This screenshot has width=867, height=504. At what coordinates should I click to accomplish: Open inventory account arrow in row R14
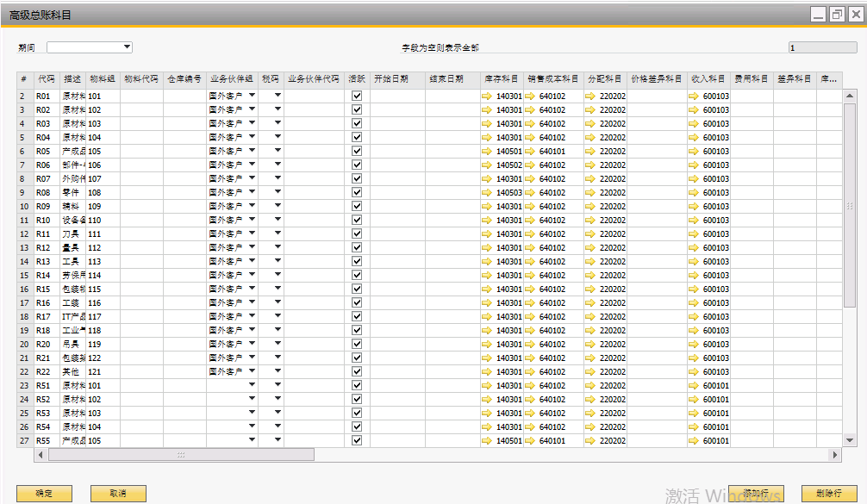(487, 276)
